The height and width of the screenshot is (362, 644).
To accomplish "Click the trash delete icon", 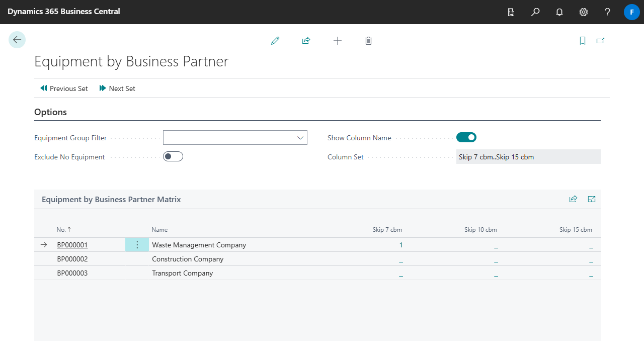I will click(368, 41).
